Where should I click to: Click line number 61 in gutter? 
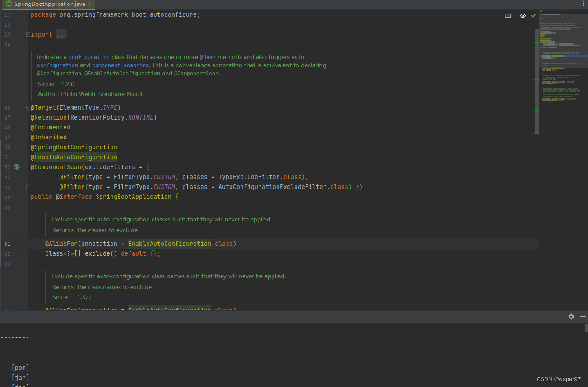[7, 244]
